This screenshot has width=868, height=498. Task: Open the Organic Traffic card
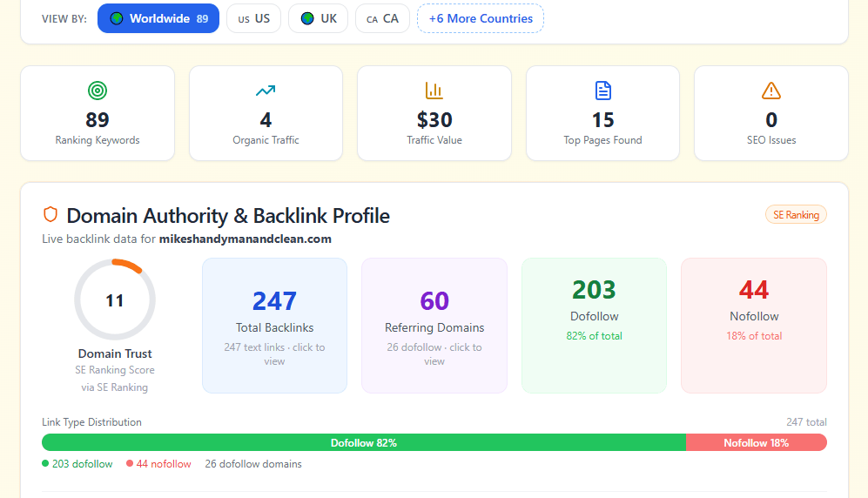point(266,113)
